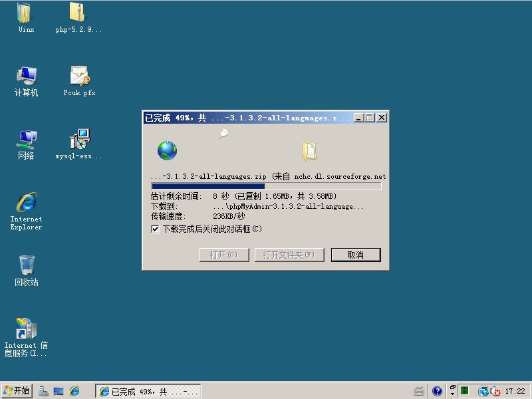Click the 17:22 system clock

coord(515,391)
